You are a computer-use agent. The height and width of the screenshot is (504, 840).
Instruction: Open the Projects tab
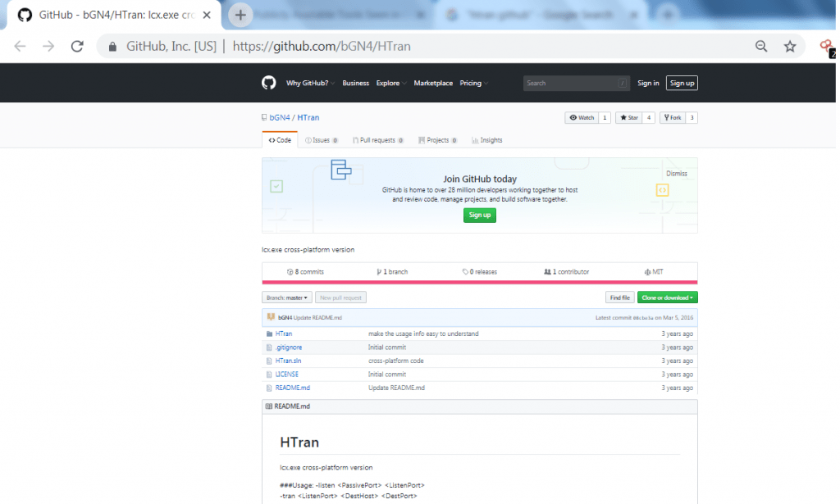438,140
